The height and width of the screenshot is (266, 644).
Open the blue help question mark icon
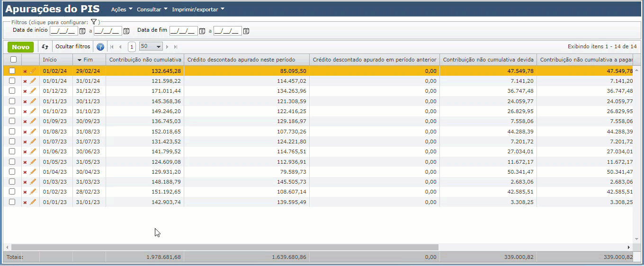[x=100, y=47]
